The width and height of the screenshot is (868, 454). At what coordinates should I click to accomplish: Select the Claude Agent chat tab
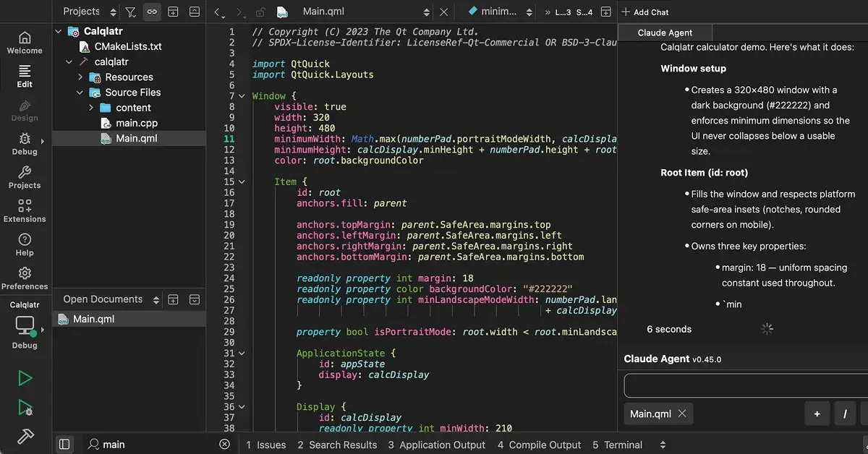(665, 33)
